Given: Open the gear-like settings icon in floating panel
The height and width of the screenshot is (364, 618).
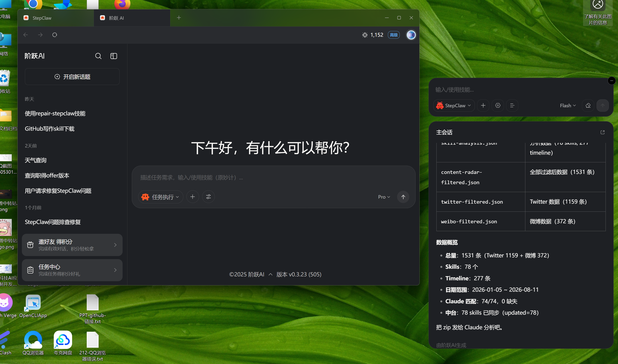Looking at the screenshot, I should point(498,106).
